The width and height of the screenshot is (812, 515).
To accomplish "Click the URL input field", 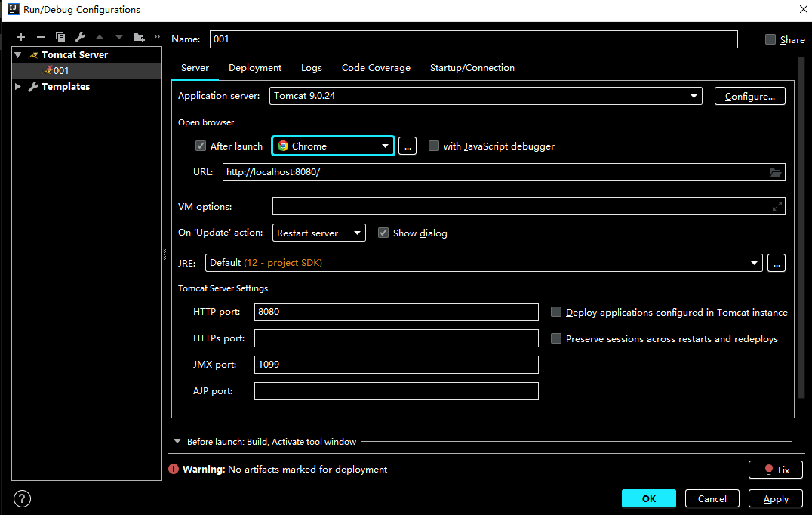I will click(x=504, y=172).
